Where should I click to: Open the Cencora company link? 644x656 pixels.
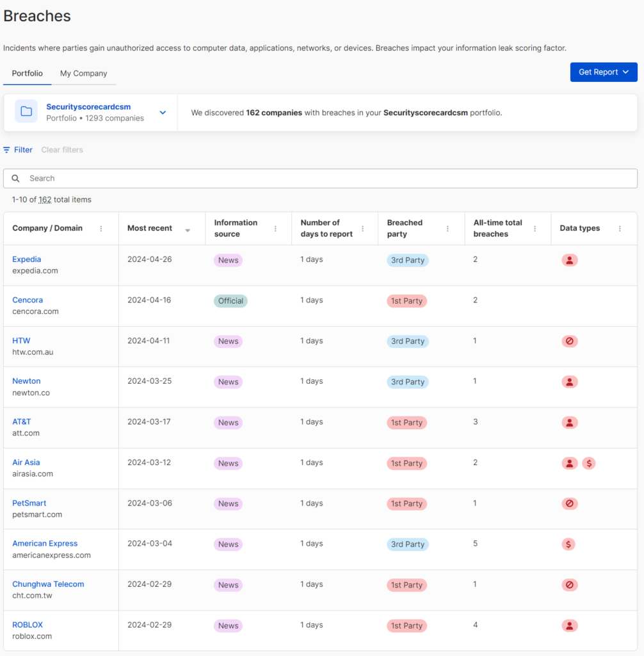tap(28, 300)
